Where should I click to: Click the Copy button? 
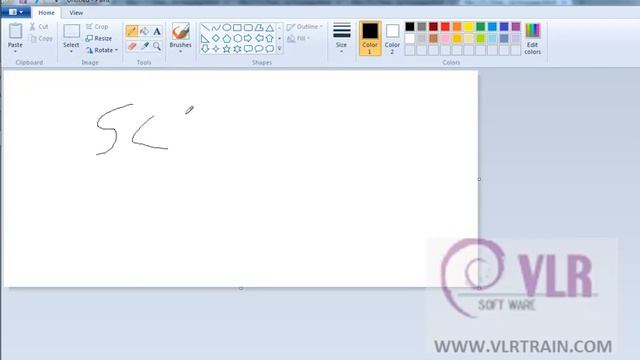pyautogui.click(x=41, y=38)
